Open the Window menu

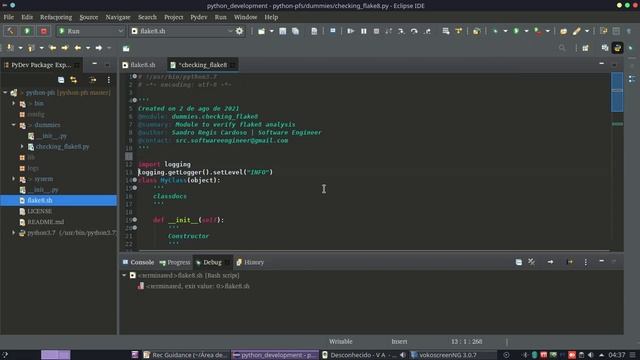tap(245, 17)
